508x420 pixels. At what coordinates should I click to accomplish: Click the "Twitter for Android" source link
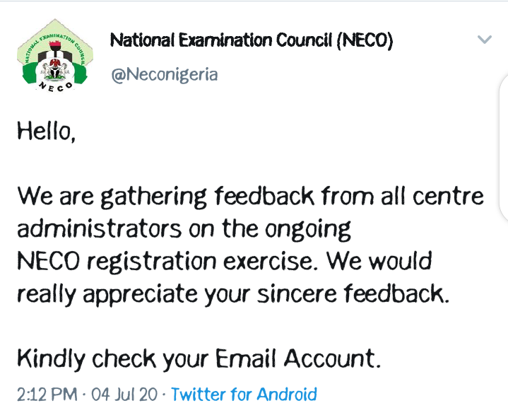click(x=244, y=394)
